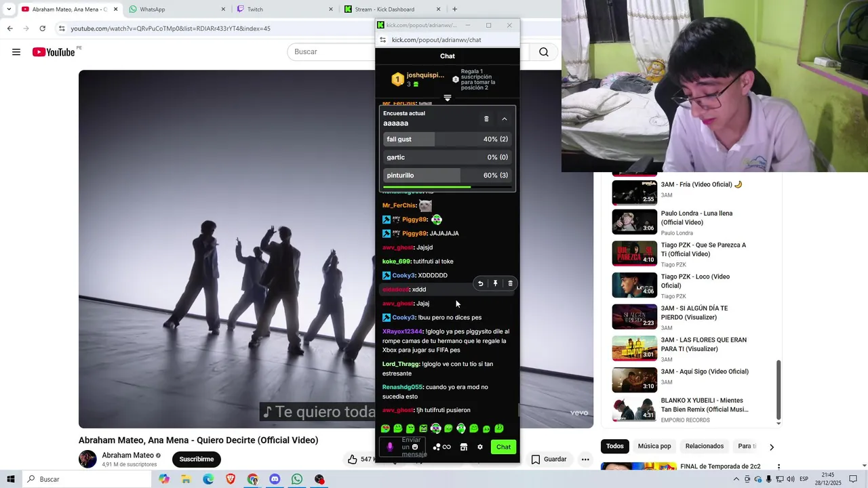This screenshot has width=868, height=488.
Task: Open OBS Studio taskbar icon
Action: click(319, 479)
